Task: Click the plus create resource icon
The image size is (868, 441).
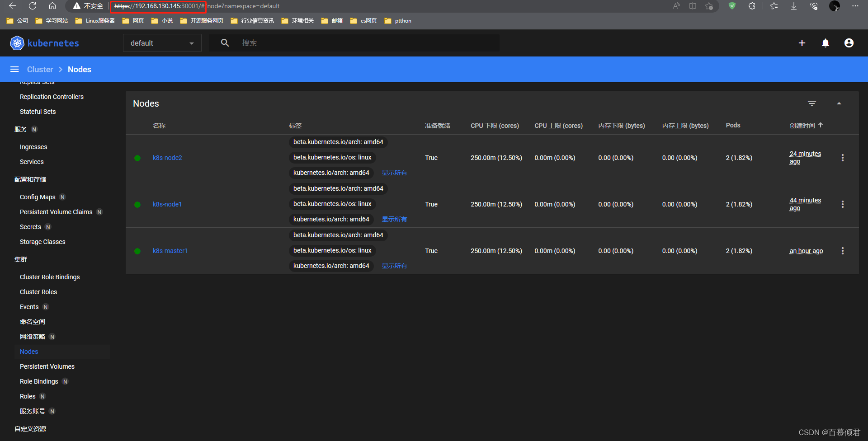Action: pos(802,43)
